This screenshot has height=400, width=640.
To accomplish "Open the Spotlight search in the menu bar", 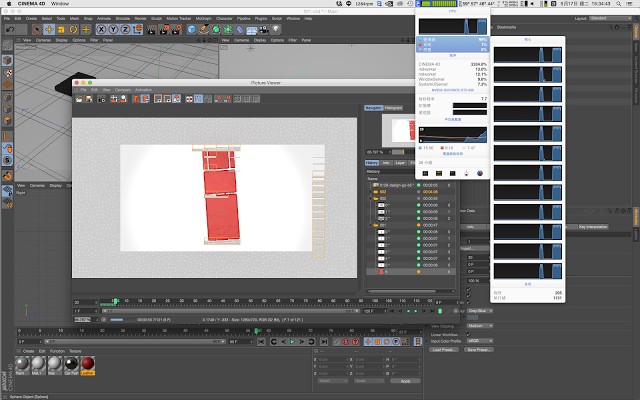I will coord(619,4).
